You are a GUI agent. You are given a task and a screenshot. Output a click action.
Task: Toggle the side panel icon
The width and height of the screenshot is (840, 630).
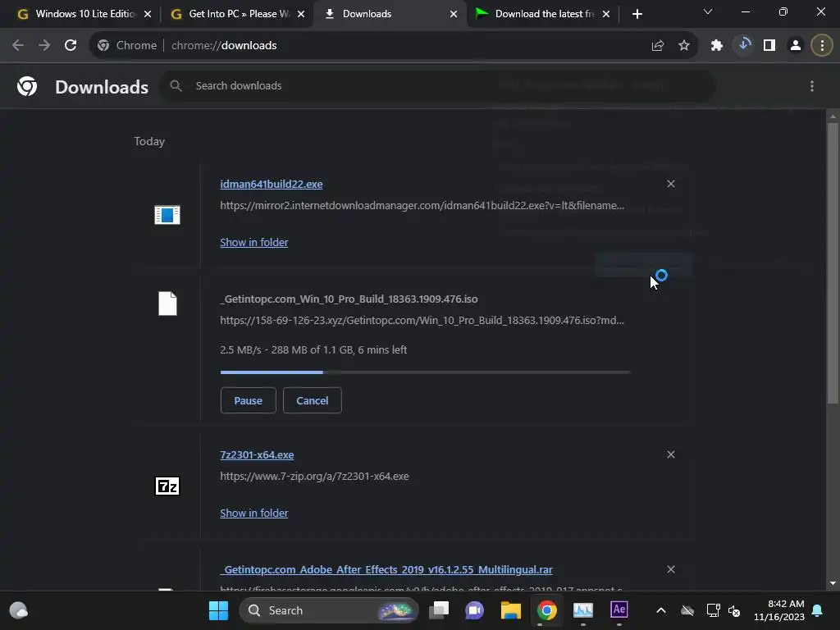pos(769,46)
